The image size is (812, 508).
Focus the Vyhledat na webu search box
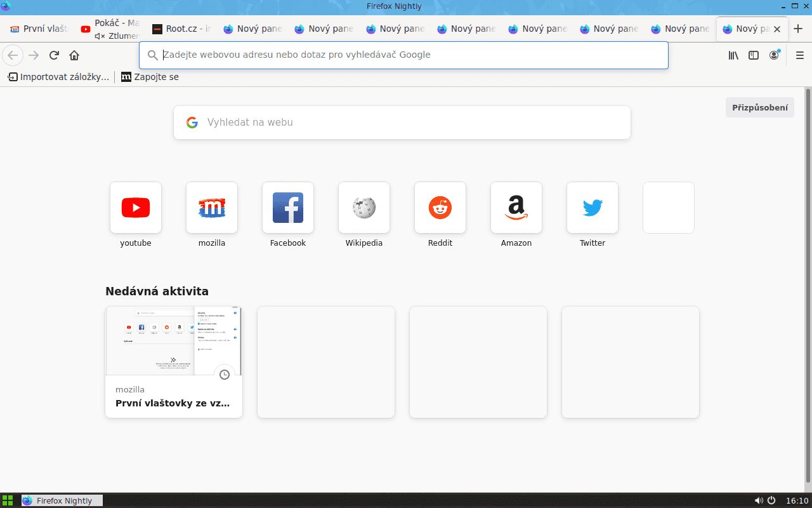click(402, 123)
